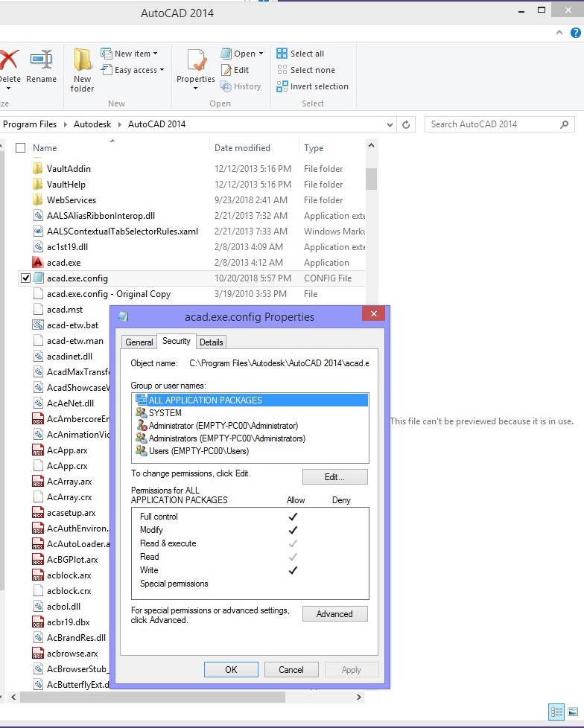Select ALL APPLICATION PACKAGES entry
The height and width of the screenshot is (728, 584).
250,400
